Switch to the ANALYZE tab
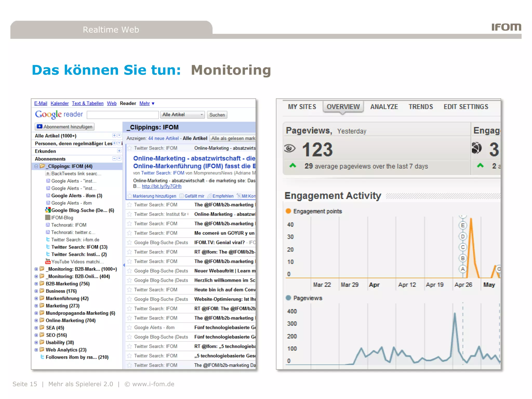The height and width of the screenshot is (399, 532). coord(384,107)
